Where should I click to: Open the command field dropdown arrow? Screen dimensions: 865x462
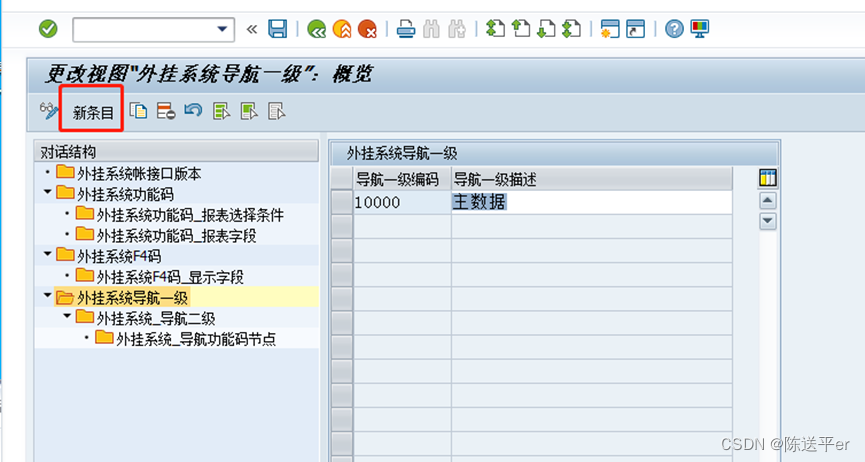pyautogui.click(x=222, y=29)
